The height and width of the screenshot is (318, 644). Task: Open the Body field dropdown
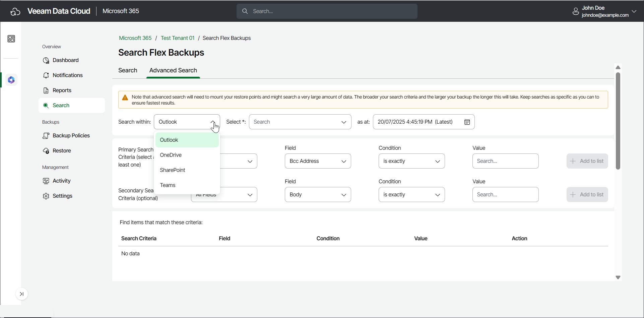coord(318,195)
